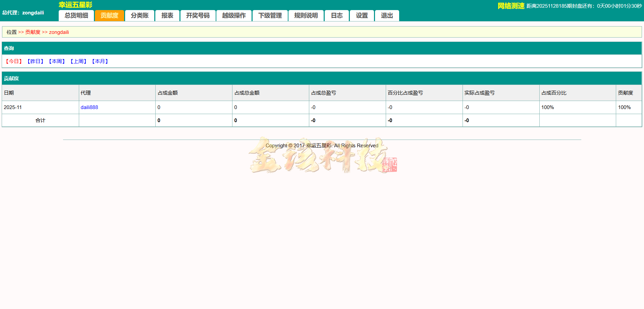Click 退出 to log out

coord(387,15)
